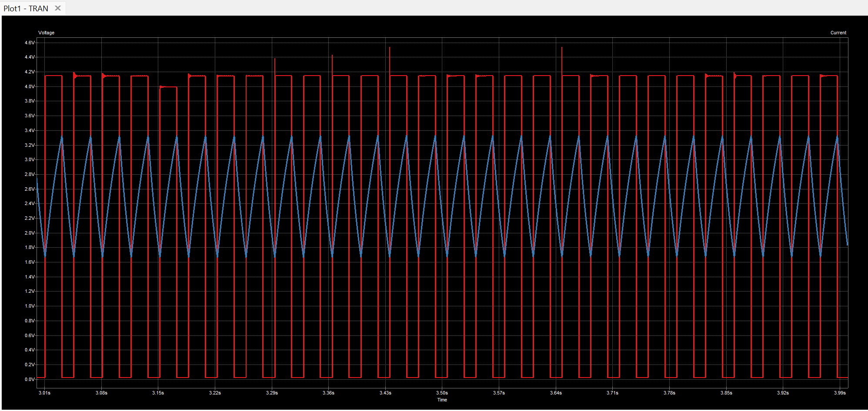Click the 2.0V voltage tick label

coord(30,233)
